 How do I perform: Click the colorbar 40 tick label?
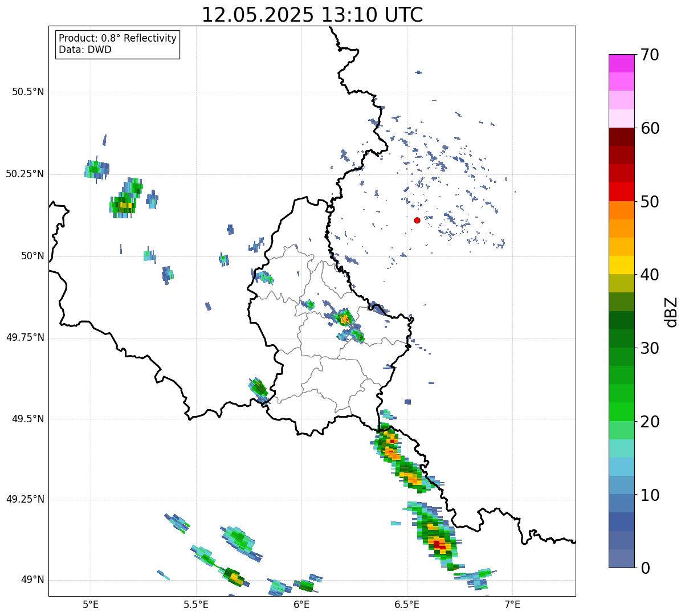(650, 275)
